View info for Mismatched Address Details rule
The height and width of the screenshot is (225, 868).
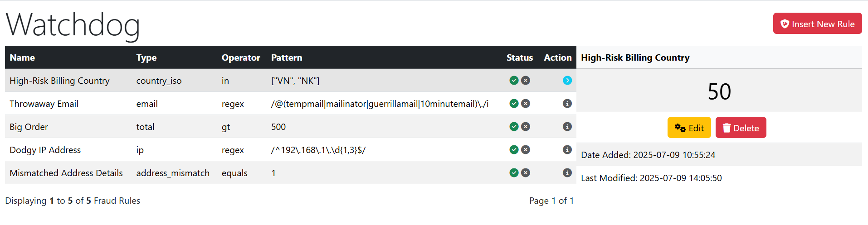[567, 173]
